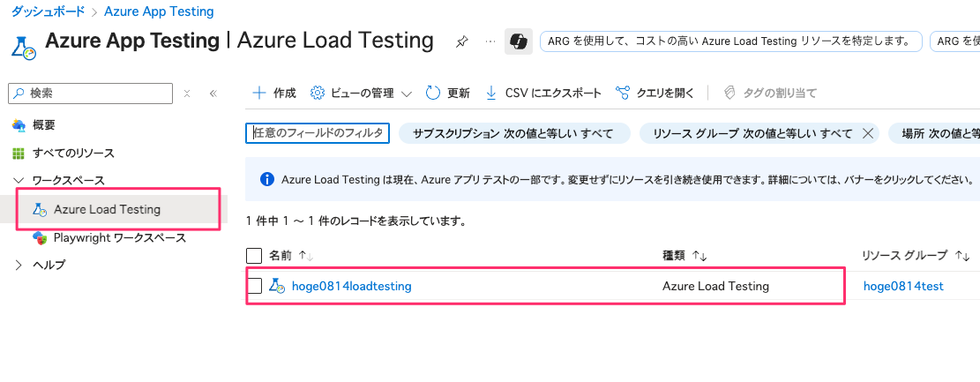Clear the sidebar search with X icon
Viewport: 980px width, 382px height.
187,94
